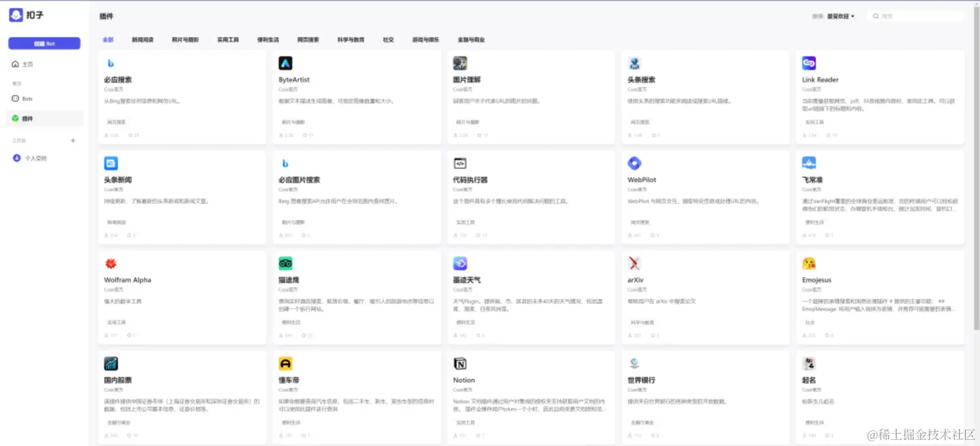The height and width of the screenshot is (446, 980).
Task: Open the Wolfram Alpha plugin icon
Action: (111, 263)
